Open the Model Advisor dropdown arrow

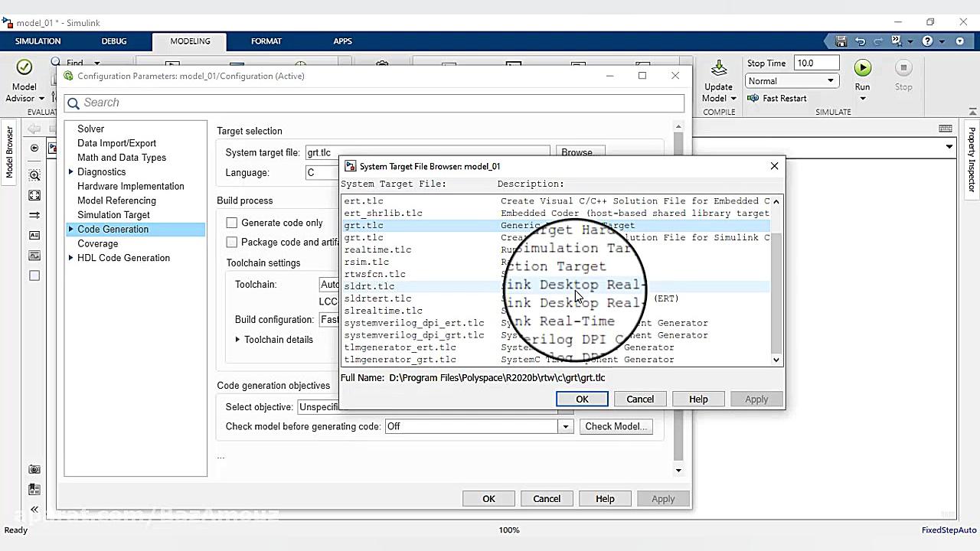(41, 99)
